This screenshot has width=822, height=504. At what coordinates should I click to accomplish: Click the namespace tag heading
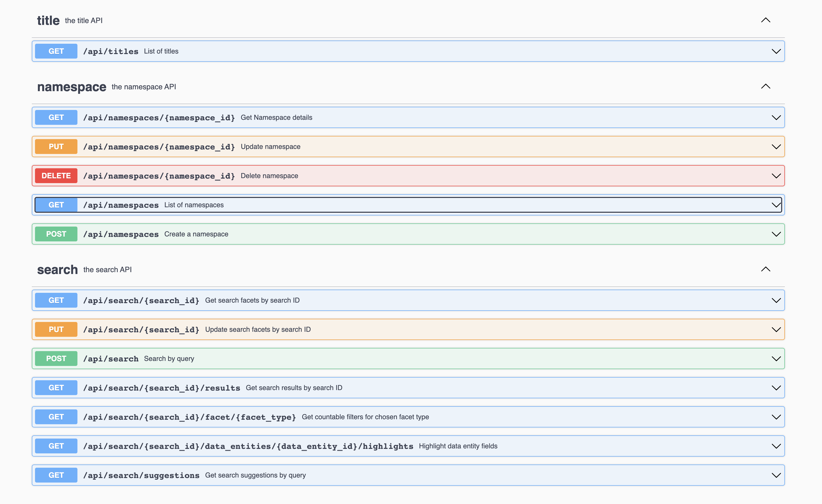[x=71, y=87]
